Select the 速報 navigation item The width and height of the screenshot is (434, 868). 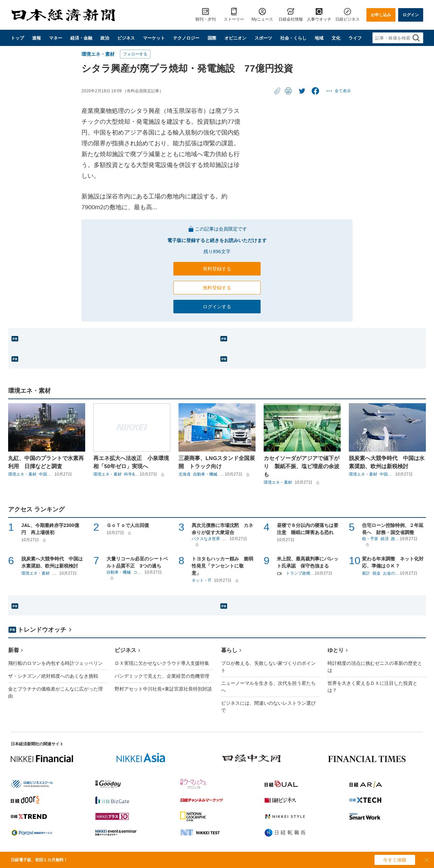(x=37, y=38)
